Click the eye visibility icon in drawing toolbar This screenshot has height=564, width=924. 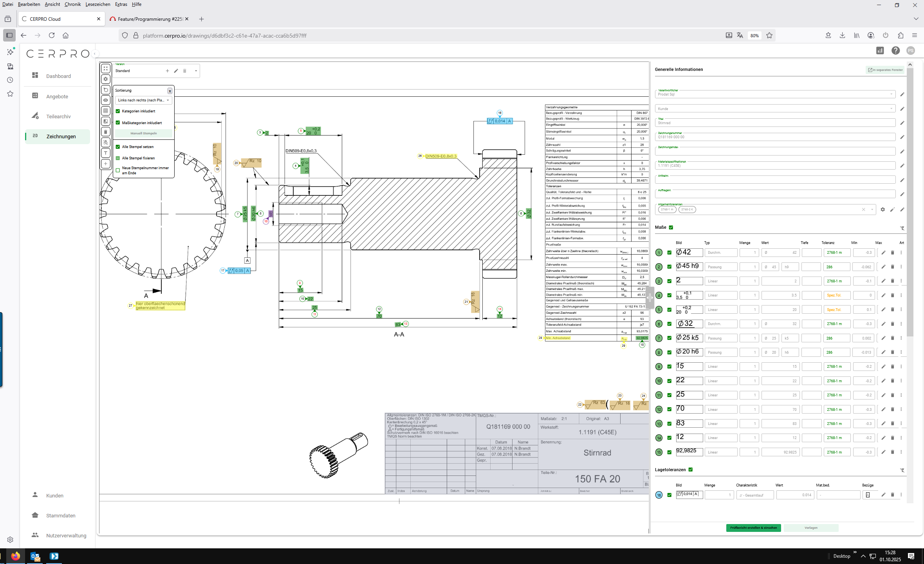(106, 100)
